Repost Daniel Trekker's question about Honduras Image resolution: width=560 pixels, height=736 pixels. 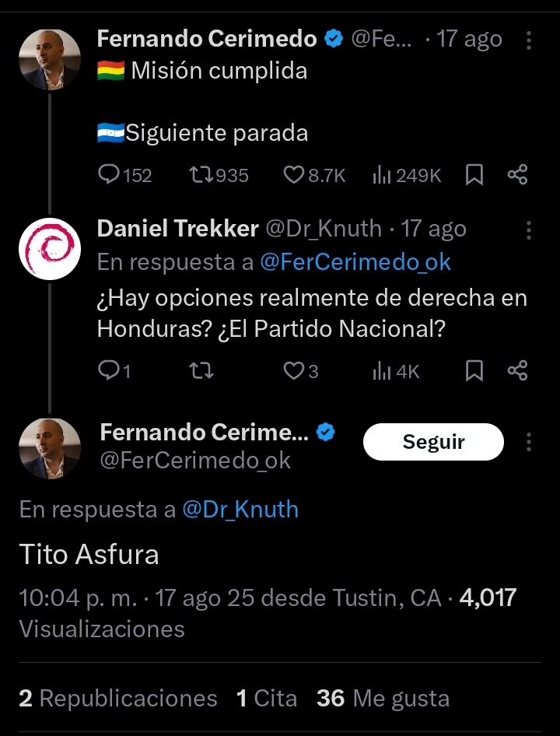[x=201, y=371]
